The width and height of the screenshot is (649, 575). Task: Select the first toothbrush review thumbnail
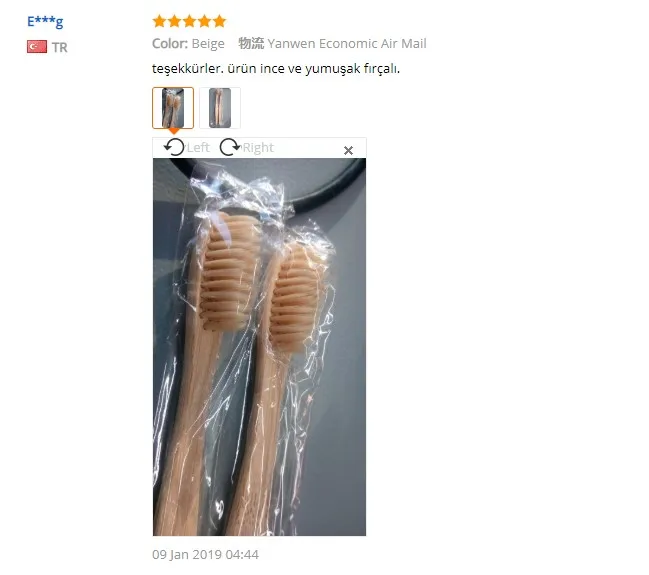click(x=173, y=108)
